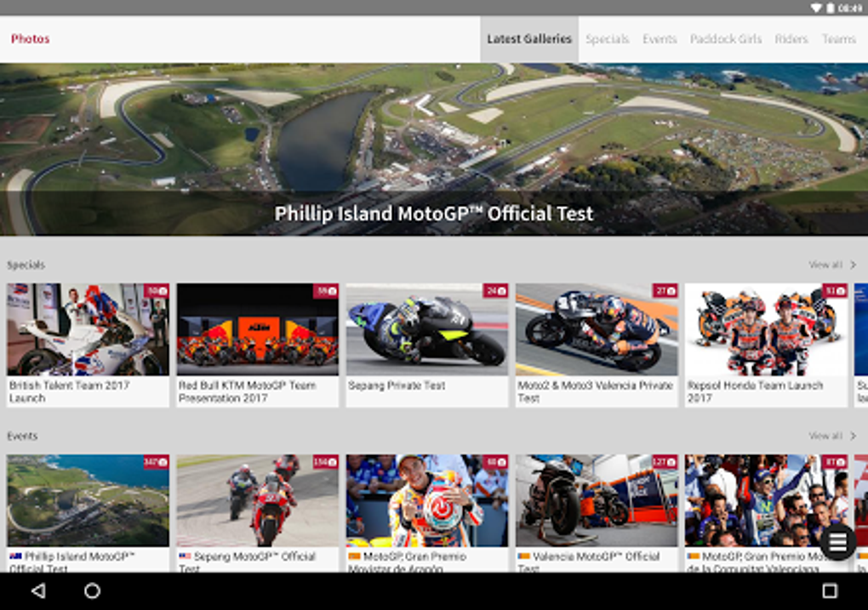Image resolution: width=868 pixels, height=610 pixels.
Task: Click 'British Talent Team 2017 Launch' caption
Action: click(x=69, y=391)
